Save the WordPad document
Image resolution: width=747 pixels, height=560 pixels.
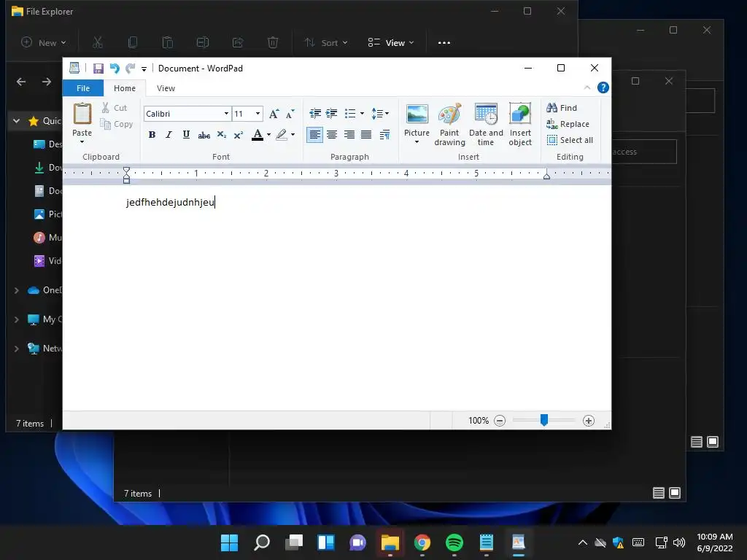coord(98,68)
